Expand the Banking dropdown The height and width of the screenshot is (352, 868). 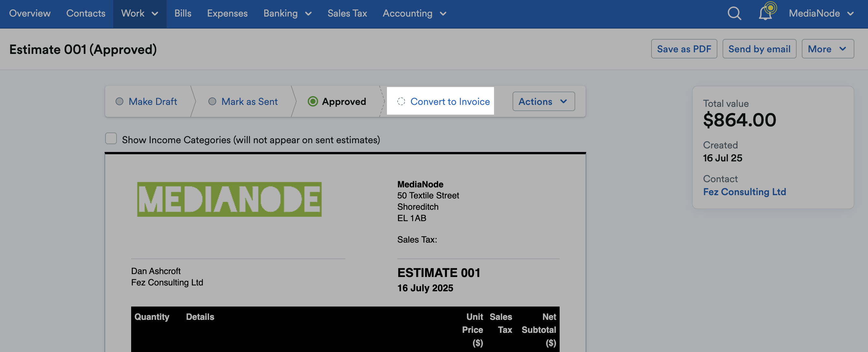click(x=287, y=14)
